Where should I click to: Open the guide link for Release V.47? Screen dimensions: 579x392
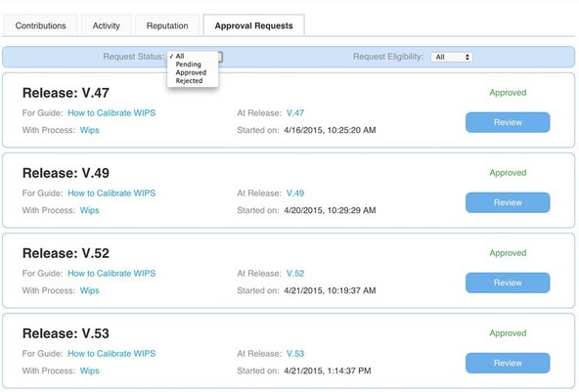click(111, 113)
